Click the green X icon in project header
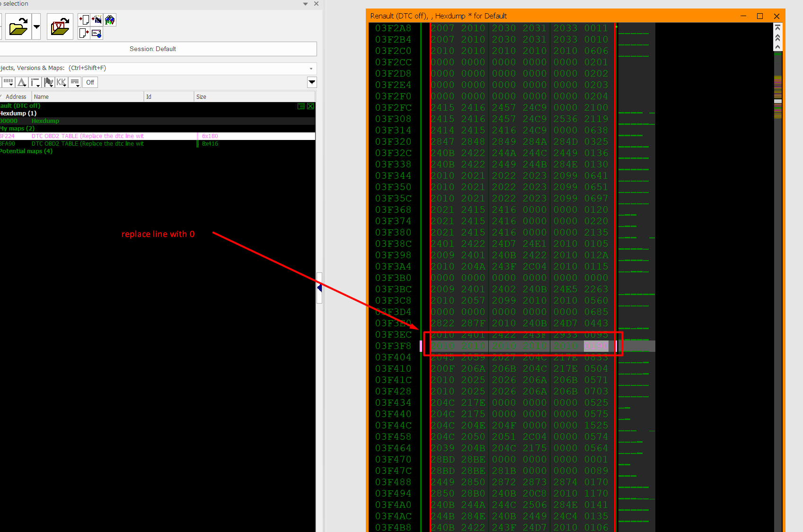 (310, 106)
